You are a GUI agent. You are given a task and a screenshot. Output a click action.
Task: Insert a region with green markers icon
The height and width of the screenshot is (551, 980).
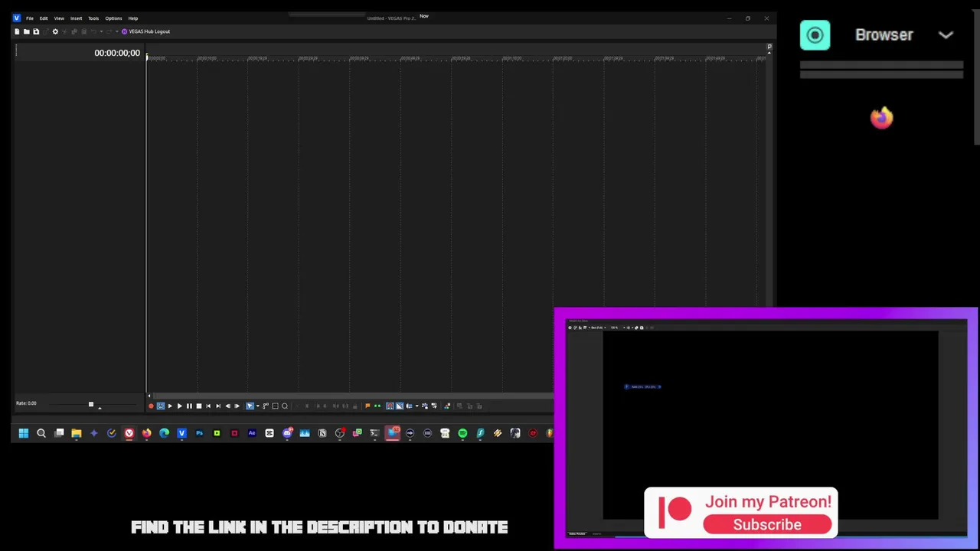click(x=377, y=406)
